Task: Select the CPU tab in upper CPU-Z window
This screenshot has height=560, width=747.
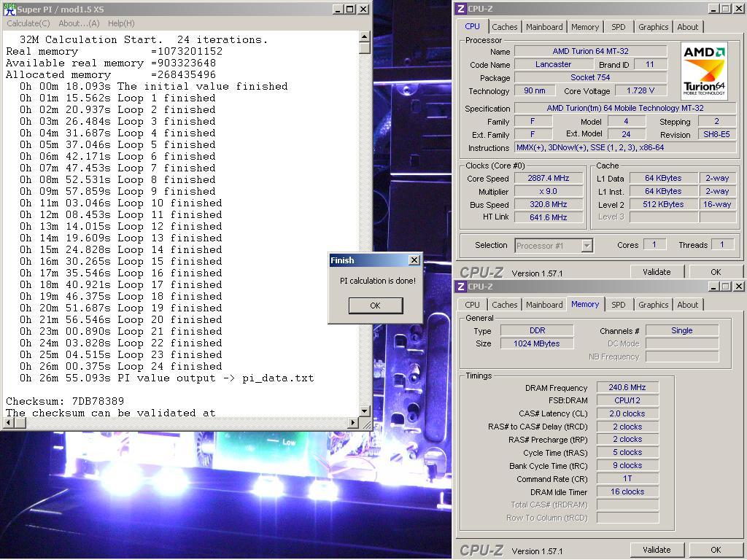Action: pos(472,26)
